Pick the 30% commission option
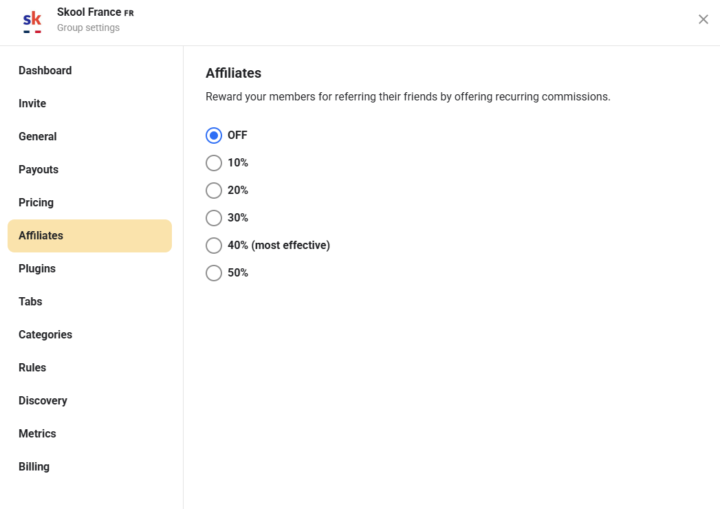Image resolution: width=720 pixels, height=509 pixels. click(213, 218)
